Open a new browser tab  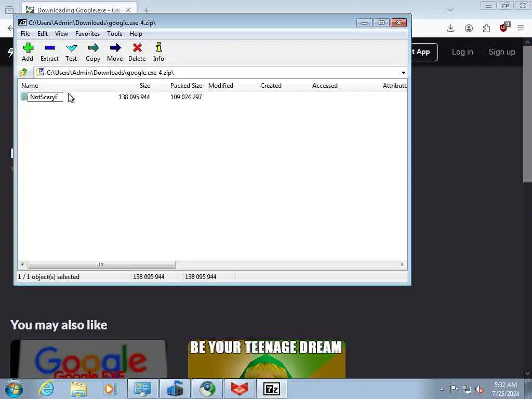[x=147, y=10]
